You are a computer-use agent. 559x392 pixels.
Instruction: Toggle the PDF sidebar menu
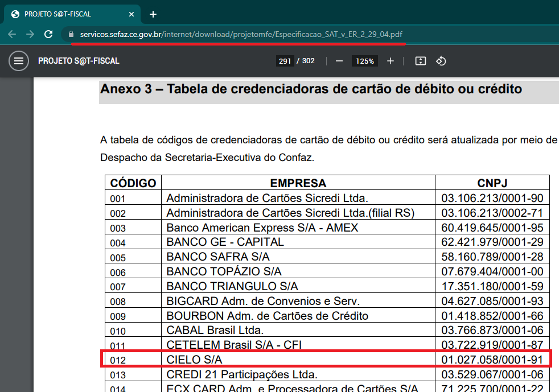(x=19, y=61)
